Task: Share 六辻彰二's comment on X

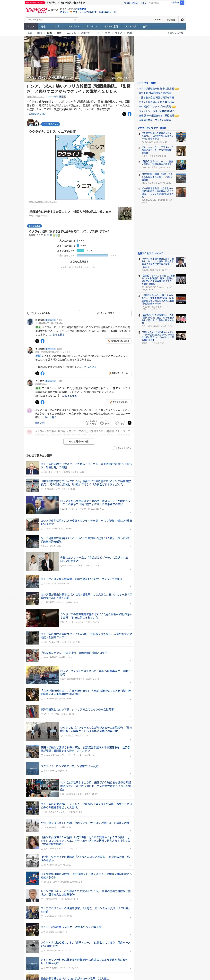Action: pyautogui.click(x=37, y=402)
